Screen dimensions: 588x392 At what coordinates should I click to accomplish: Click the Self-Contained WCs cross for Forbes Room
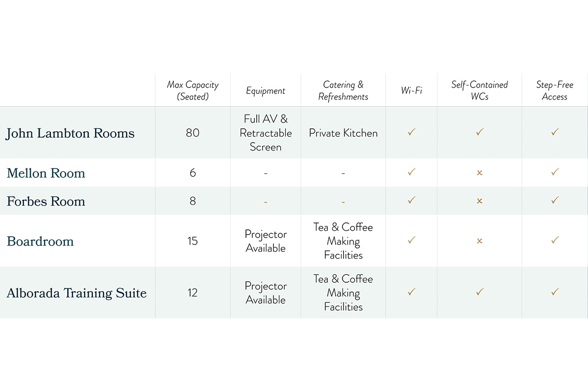480,201
